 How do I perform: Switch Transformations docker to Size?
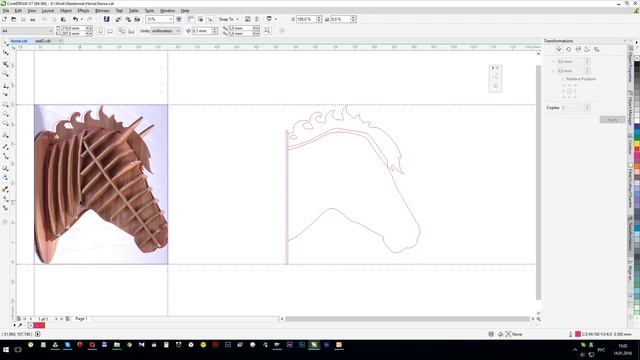coord(587,49)
